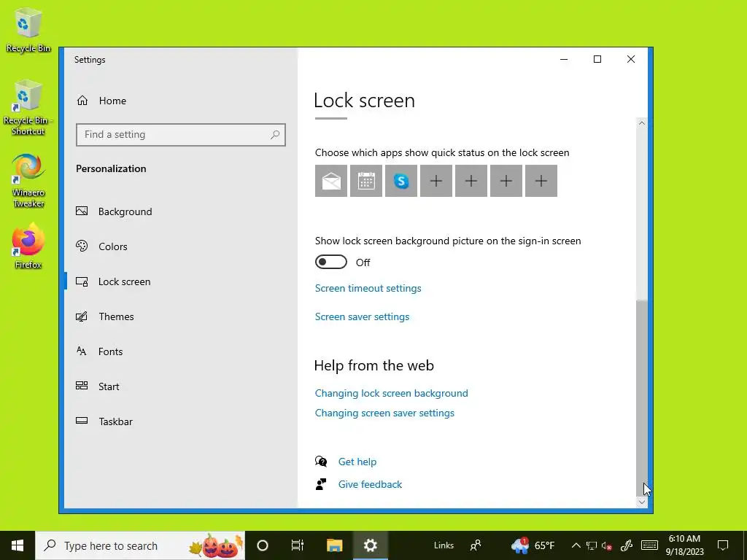
Task: Go to Themes personalization page
Action: (x=181, y=316)
